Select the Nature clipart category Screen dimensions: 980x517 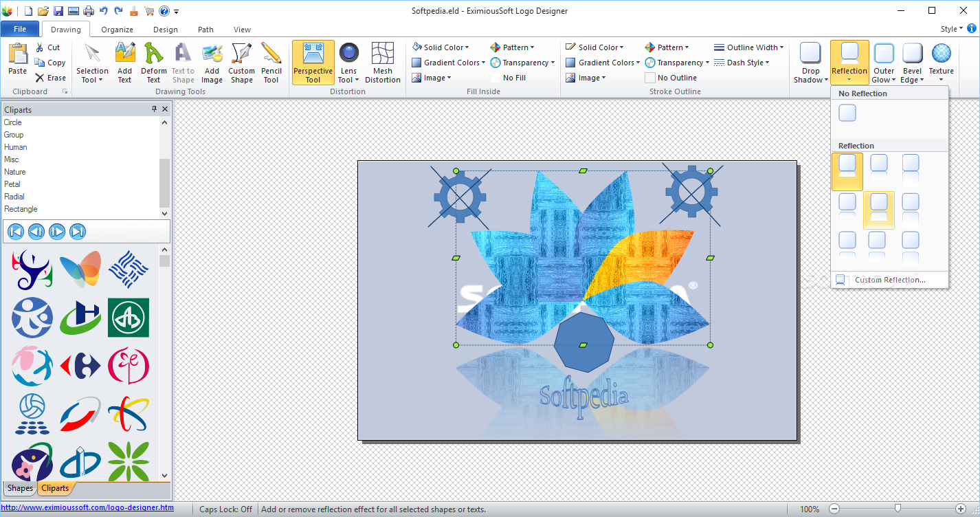[15, 172]
